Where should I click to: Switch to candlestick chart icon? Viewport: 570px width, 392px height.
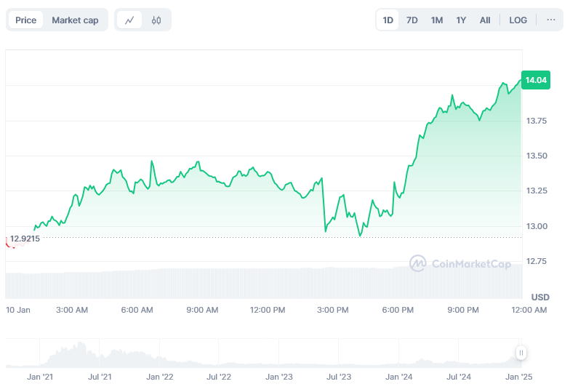[156, 20]
